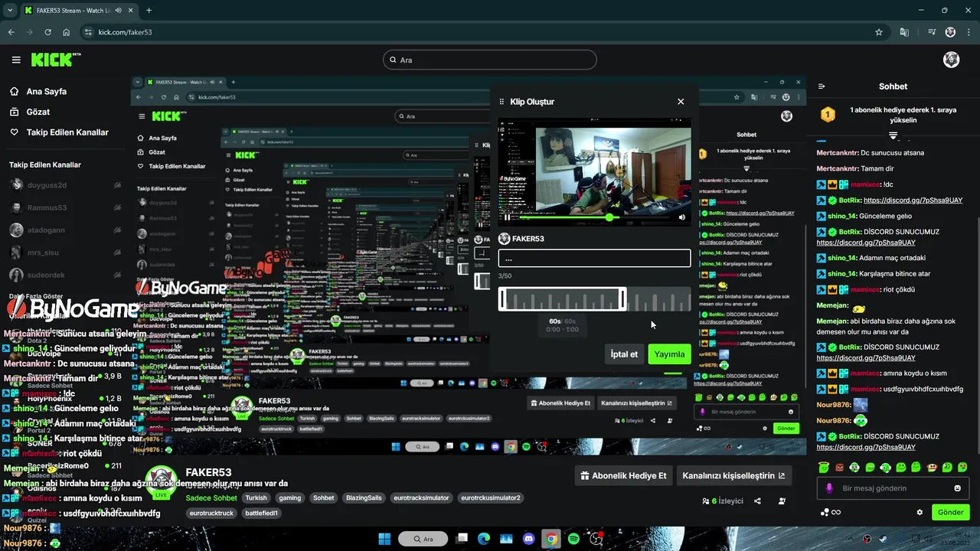This screenshot has width=980, height=551.
Task: Open the Chrome profile avatar
Action: pos(950,32)
